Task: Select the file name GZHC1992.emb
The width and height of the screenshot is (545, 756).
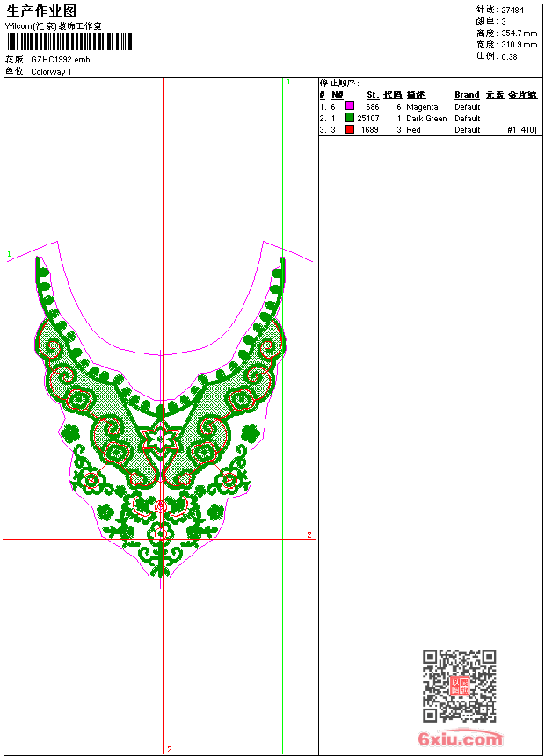Action: click(61, 60)
